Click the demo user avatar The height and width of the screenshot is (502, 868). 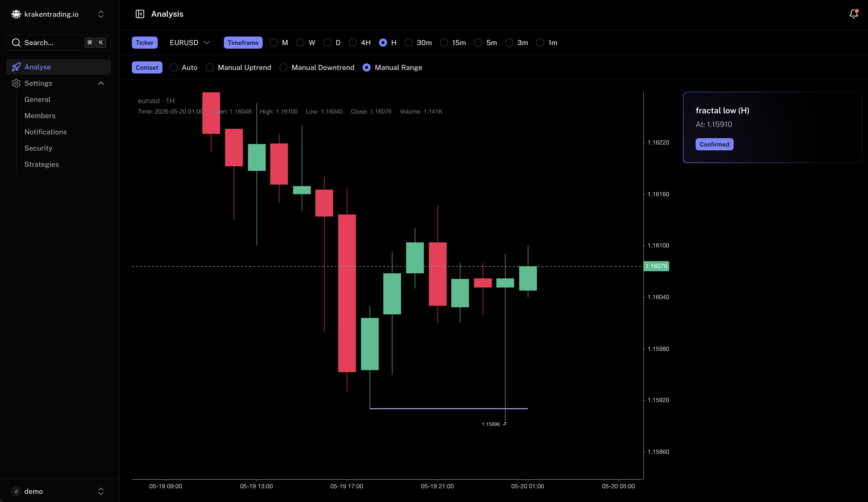16,491
